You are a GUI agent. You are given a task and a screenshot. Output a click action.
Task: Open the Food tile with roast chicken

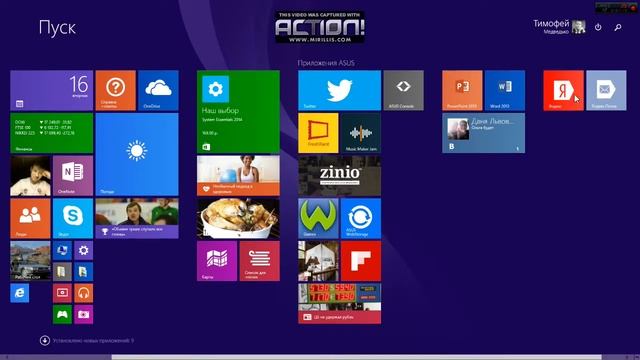238,218
